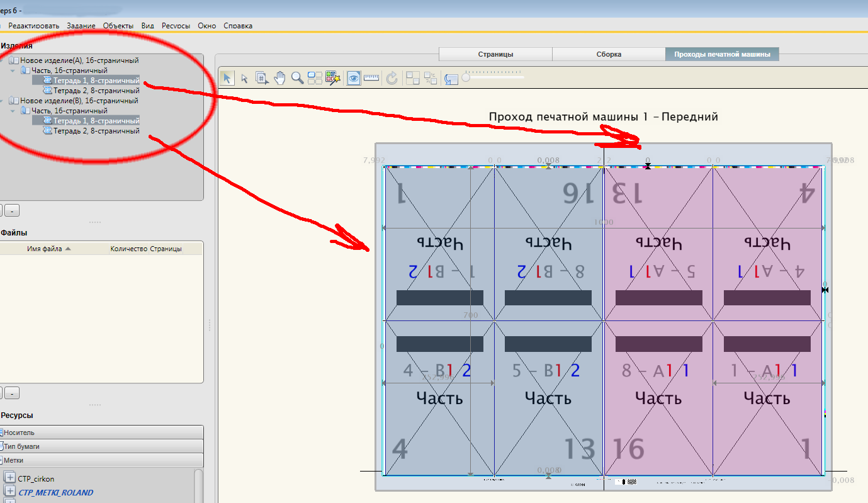Open the Тип бумаги resources section

102,446
